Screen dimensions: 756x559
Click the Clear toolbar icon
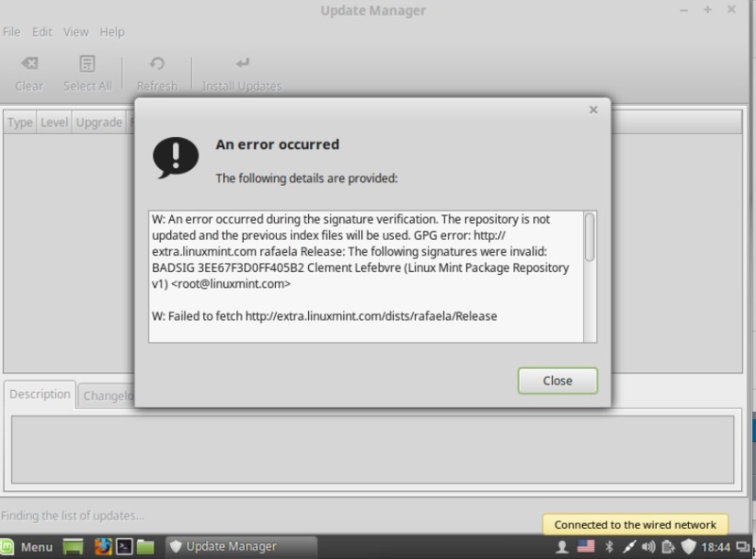click(x=29, y=73)
